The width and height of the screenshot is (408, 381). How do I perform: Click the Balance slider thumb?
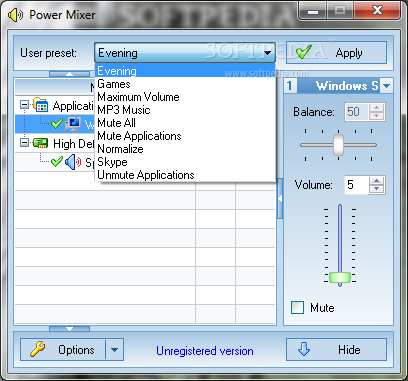(x=339, y=145)
